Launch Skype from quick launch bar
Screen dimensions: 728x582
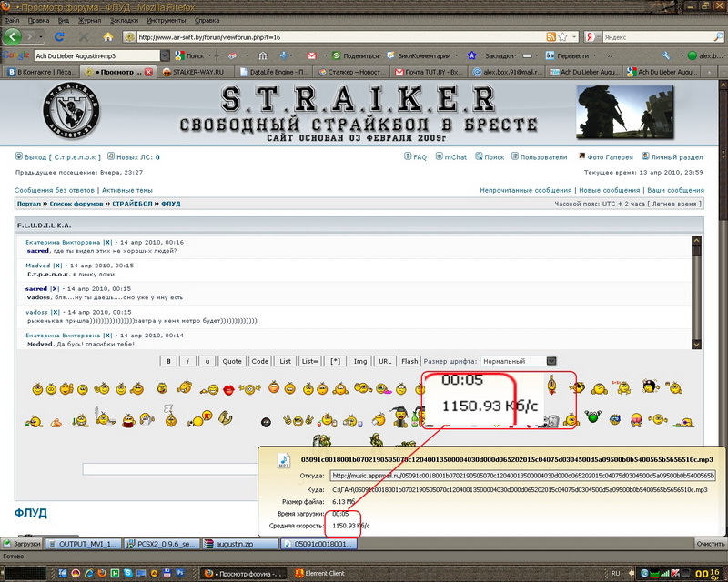pos(127,573)
